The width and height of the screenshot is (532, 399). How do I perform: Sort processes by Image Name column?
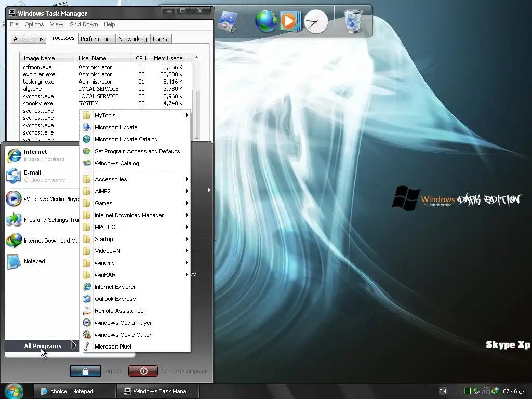point(47,58)
